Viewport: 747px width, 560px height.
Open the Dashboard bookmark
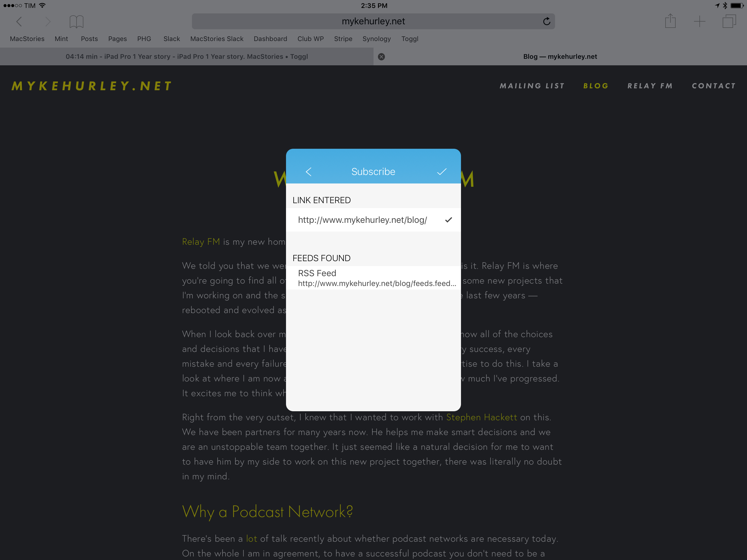[x=270, y=39]
